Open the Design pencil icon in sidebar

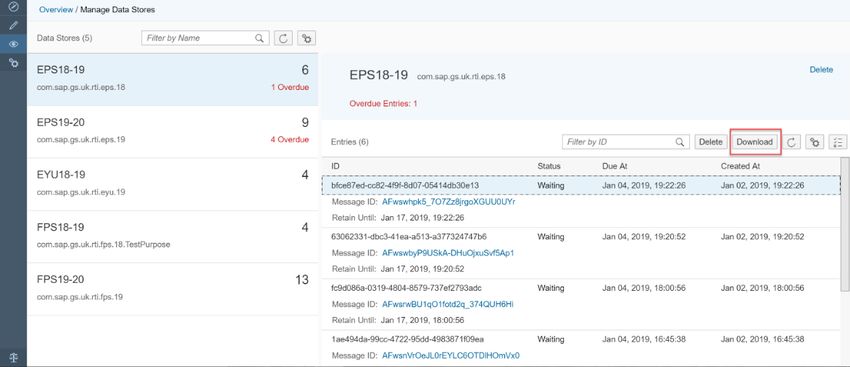[14, 25]
